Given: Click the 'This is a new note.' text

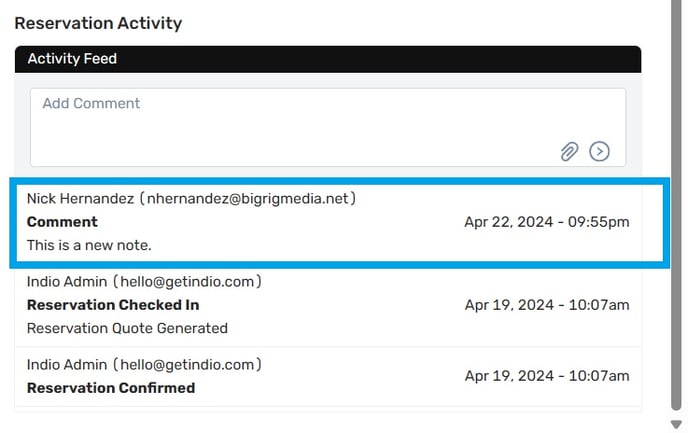Looking at the screenshot, I should click(x=89, y=245).
